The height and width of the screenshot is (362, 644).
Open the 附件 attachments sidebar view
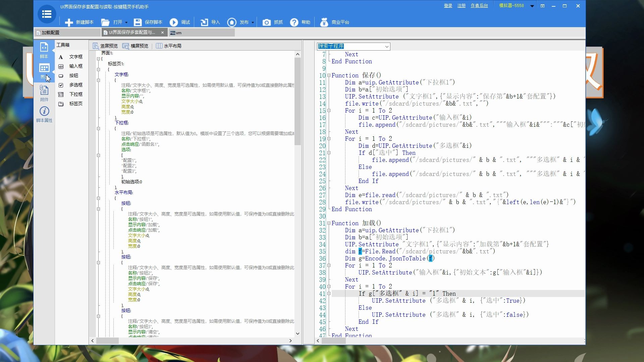coord(44,93)
